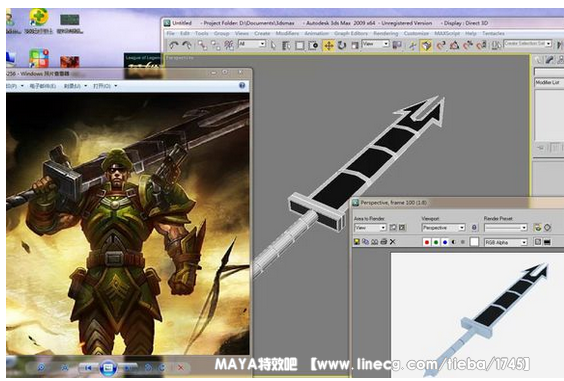The height and width of the screenshot is (381, 564).
Task: Clear the render frame with the X icon
Action: pos(393,242)
